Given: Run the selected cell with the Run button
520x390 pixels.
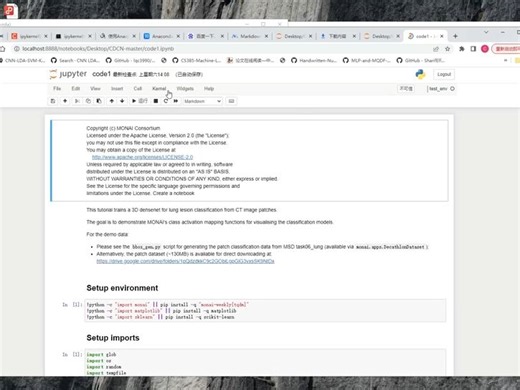Looking at the screenshot, I should [140, 101].
